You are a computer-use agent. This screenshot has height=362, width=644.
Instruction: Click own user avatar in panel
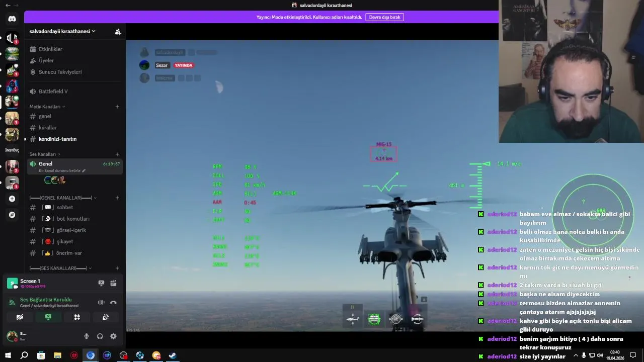tap(12, 336)
